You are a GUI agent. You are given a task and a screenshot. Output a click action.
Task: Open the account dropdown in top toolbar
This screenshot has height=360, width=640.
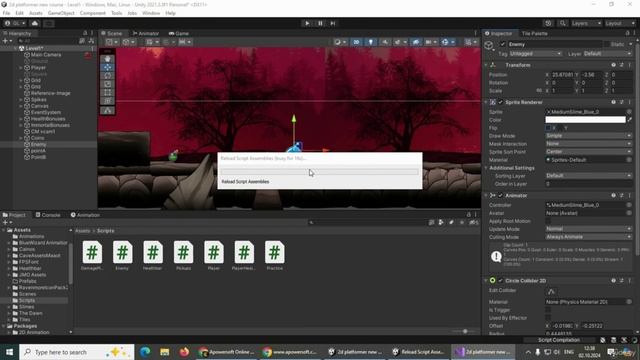pyautogui.click(x=15, y=23)
